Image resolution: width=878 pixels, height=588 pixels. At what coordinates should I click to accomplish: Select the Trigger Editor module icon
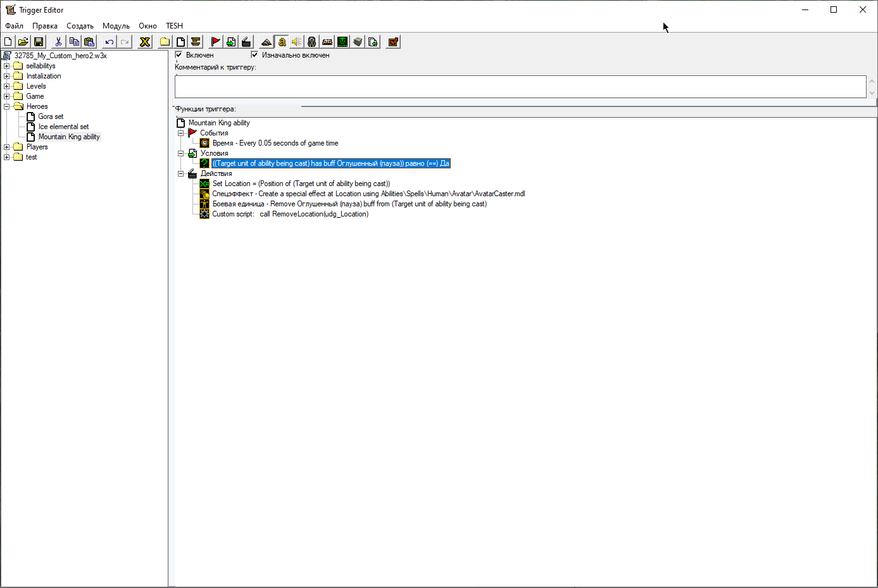282,42
